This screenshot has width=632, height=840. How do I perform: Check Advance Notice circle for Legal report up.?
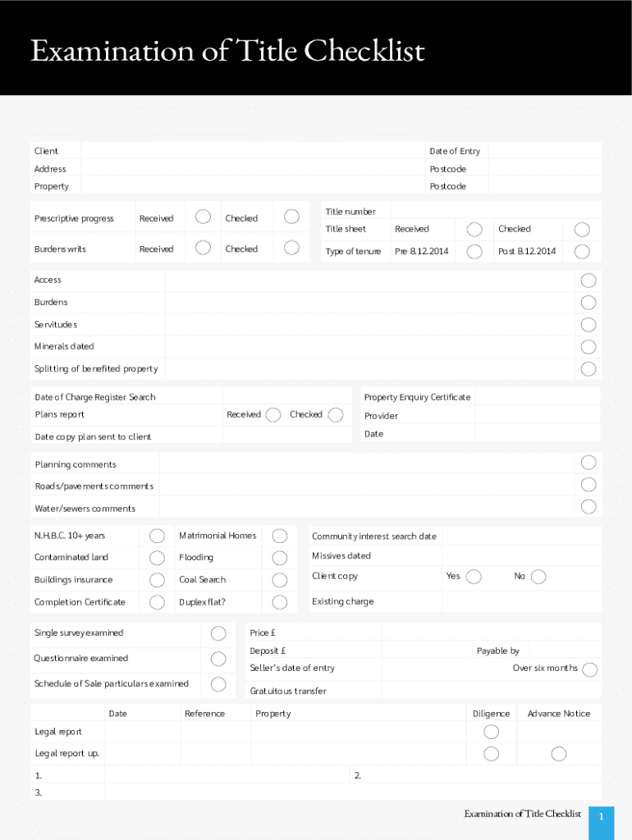[x=559, y=754]
